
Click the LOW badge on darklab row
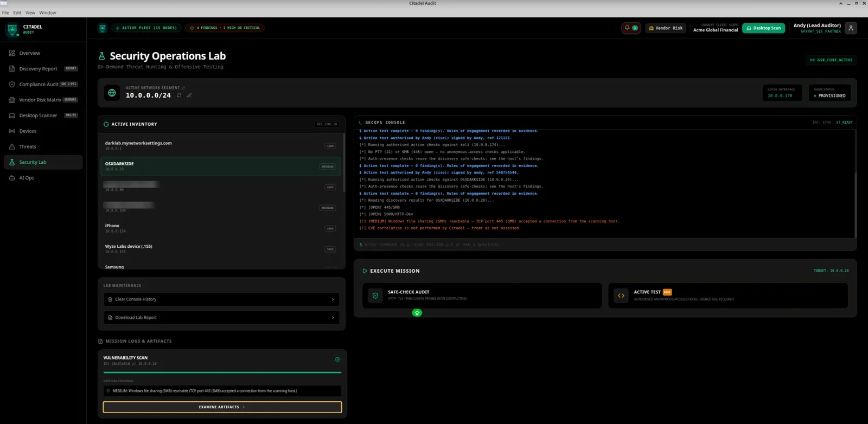pos(330,146)
